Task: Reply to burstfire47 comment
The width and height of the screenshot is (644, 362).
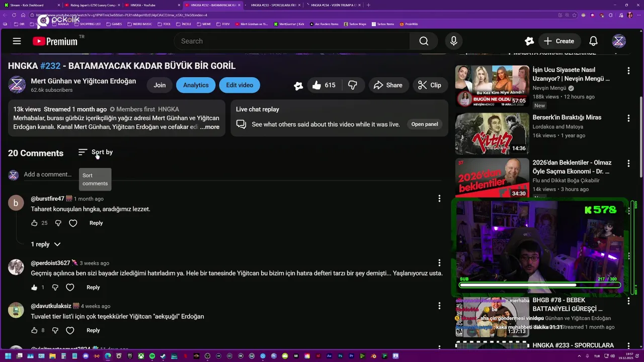Action: 96,223
